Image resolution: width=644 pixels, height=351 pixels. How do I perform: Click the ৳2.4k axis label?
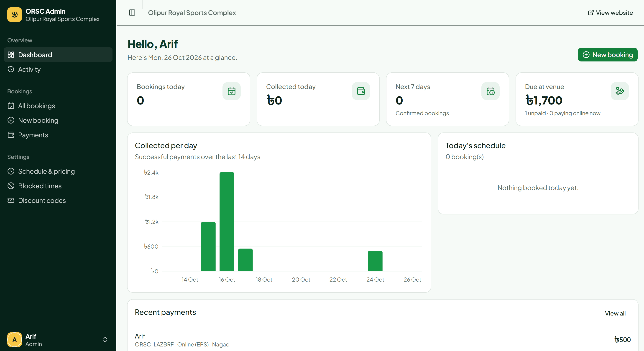pyautogui.click(x=151, y=172)
